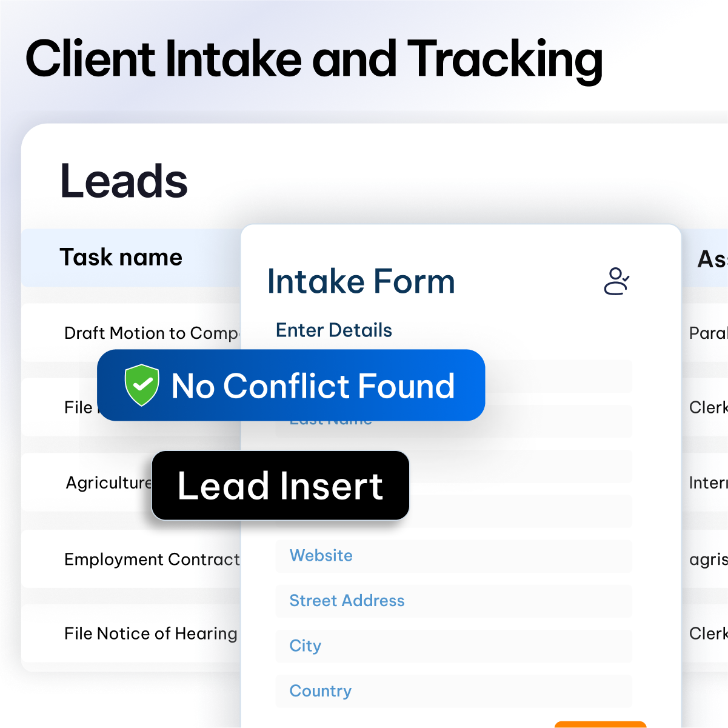Viewport: 728px width, 728px height.
Task: Select the Employment Contract task
Action: 152,559
